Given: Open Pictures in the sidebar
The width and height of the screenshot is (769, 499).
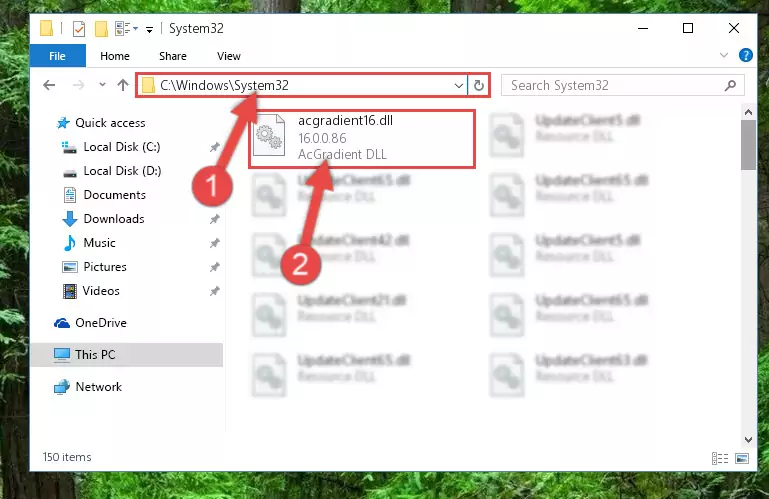Looking at the screenshot, I should tap(105, 267).
